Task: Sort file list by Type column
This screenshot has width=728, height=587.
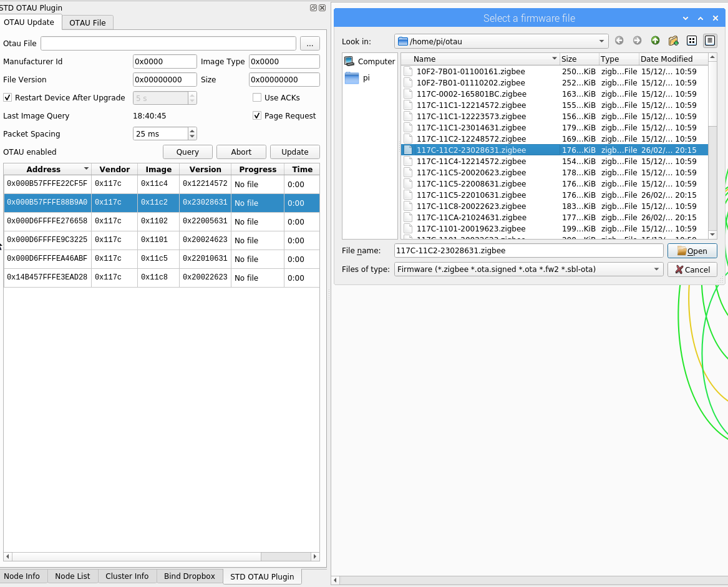Action: (618, 59)
